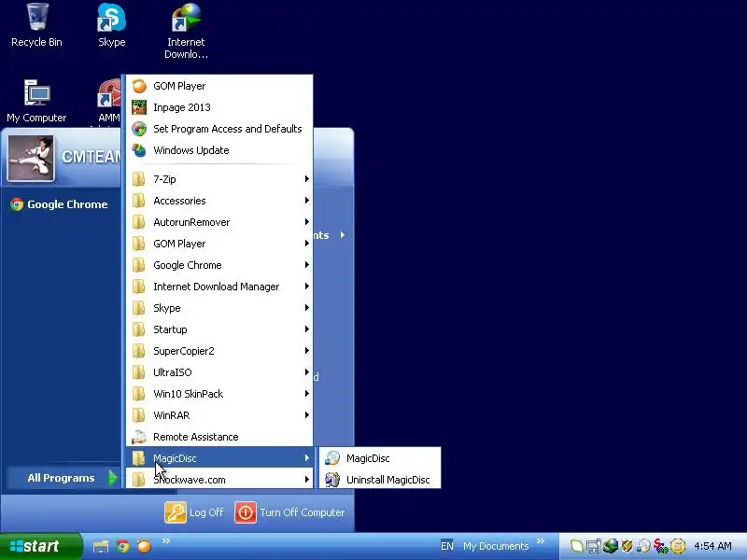
Task: Expand the SuperCopier2 program folder
Action: [x=219, y=351]
